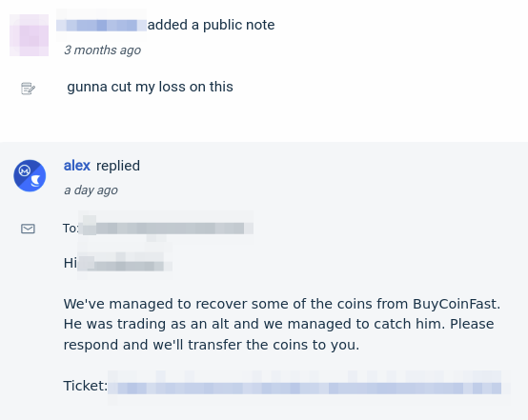
Task: Click the 'Ticket:' label
Action: click(x=86, y=386)
